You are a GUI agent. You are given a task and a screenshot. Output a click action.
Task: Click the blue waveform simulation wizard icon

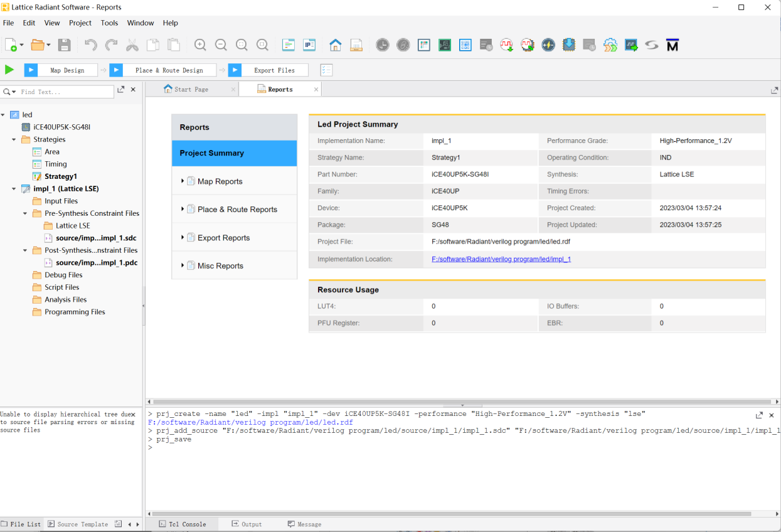point(631,45)
